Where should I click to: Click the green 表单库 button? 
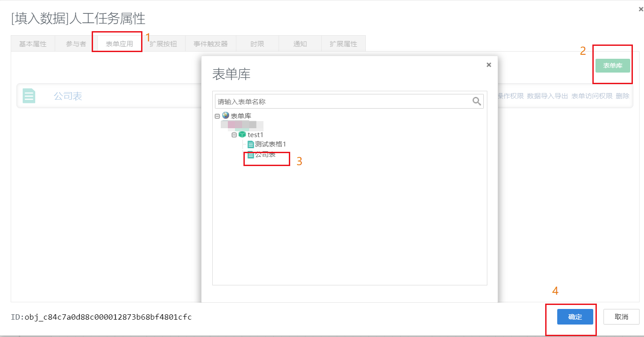click(x=612, y=65)
